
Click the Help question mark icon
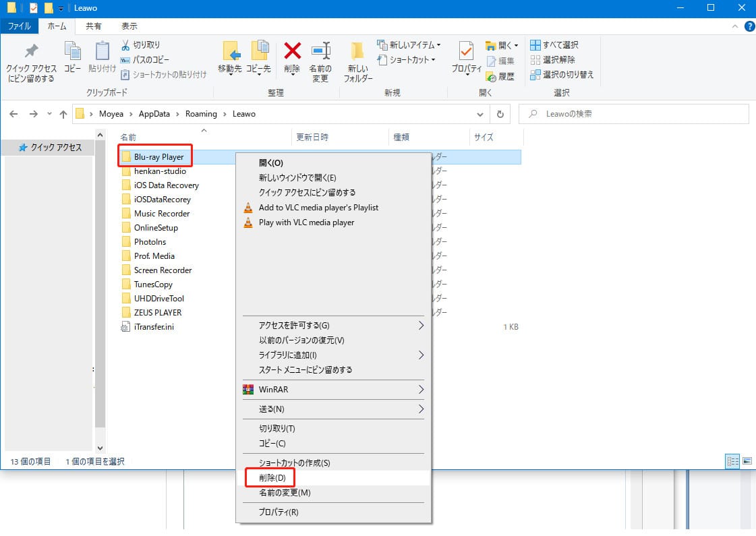click(x=749, y=26)
